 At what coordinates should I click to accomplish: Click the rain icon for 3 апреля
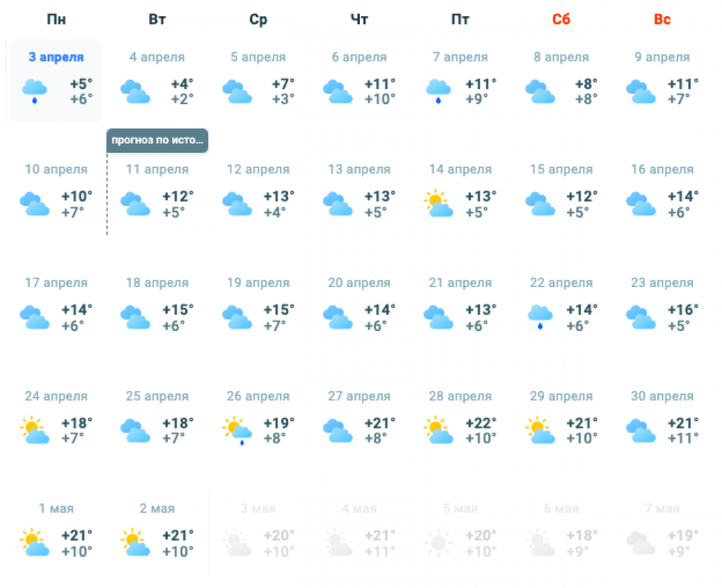(34, 91)
